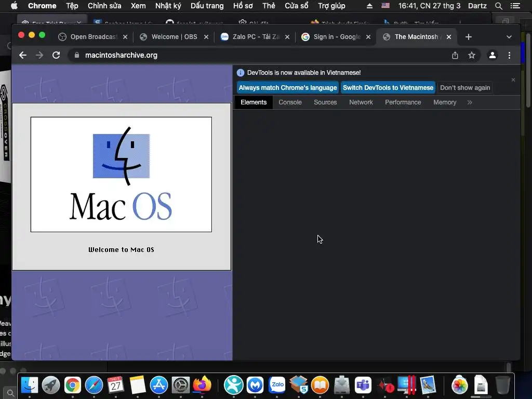Expand the Chrome tab search dropdown

(x=509, y=37)
